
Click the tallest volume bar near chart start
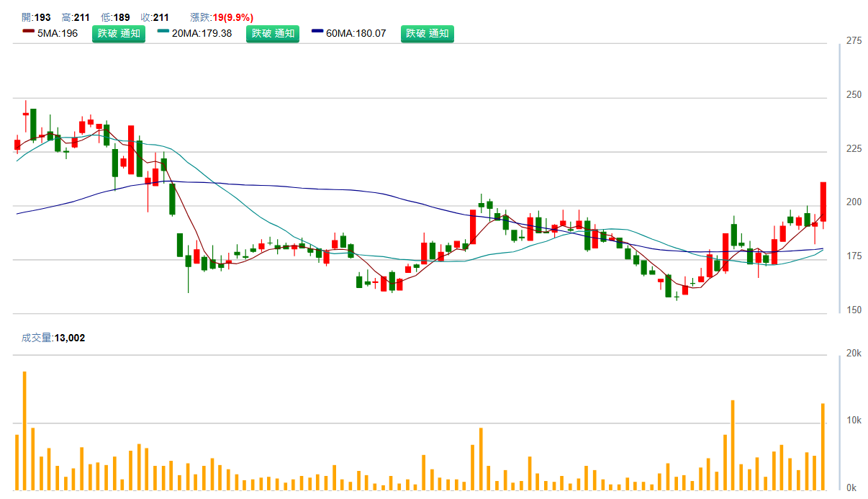24,431
